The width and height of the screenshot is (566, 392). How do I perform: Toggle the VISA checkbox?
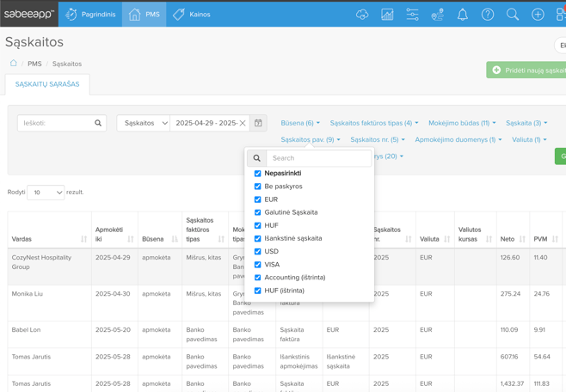[x=258, y=264]
